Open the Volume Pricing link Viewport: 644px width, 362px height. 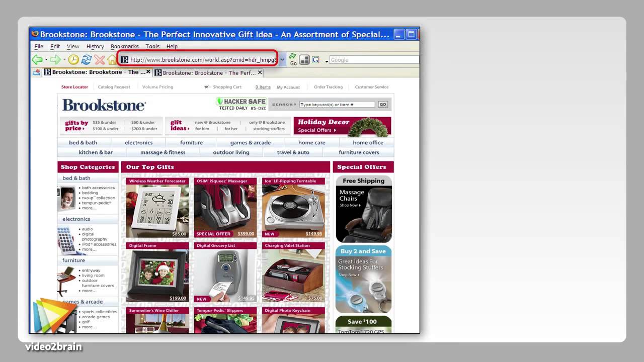tap(157, 87)
